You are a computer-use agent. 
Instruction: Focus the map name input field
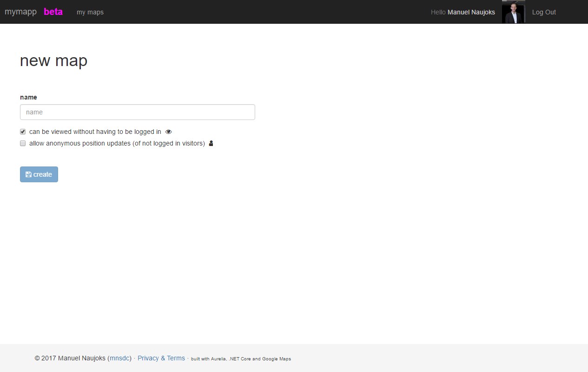coord(138,112)
